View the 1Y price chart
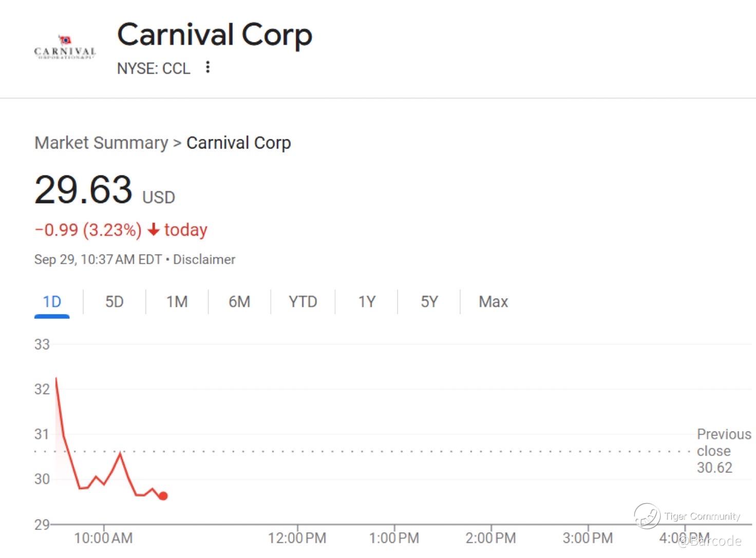The image size is (756, 558). pos(367,302)
